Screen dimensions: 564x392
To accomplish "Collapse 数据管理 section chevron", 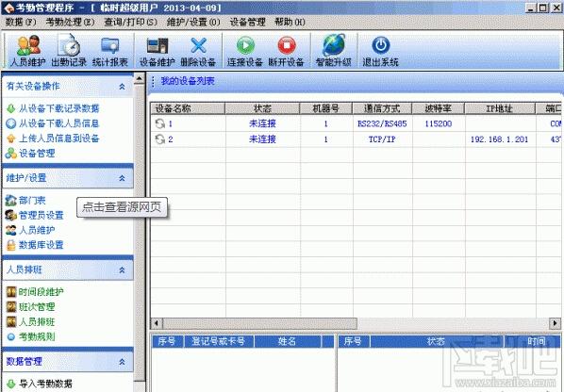I will (122, 362).
